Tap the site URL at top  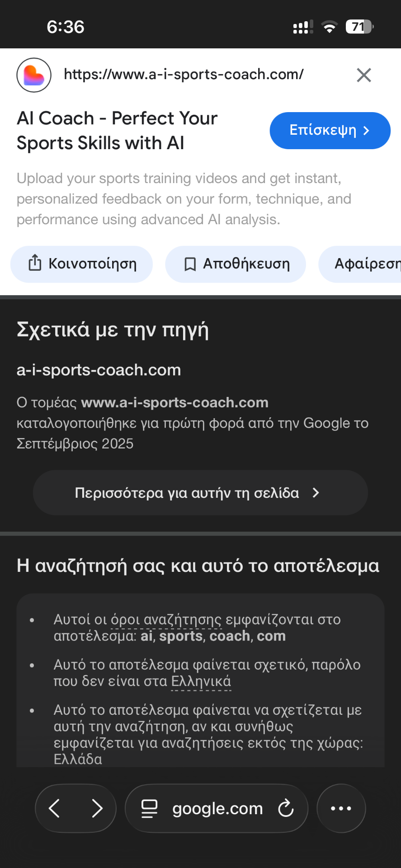[184, 75]
